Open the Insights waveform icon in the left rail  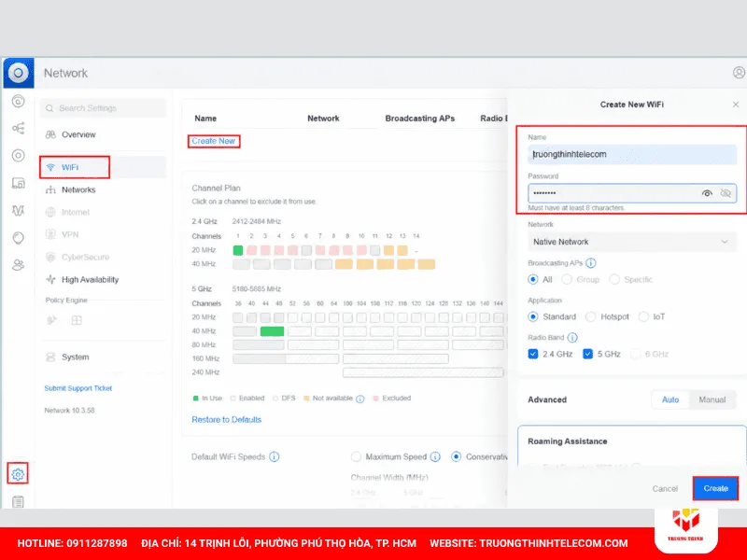coord(18,210)
